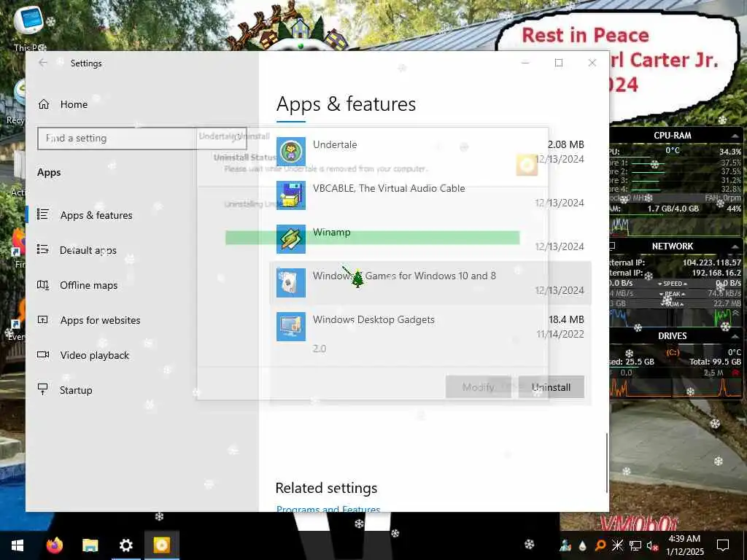Collapse the CPU-RAM gadget section

(x=735, y=136)
